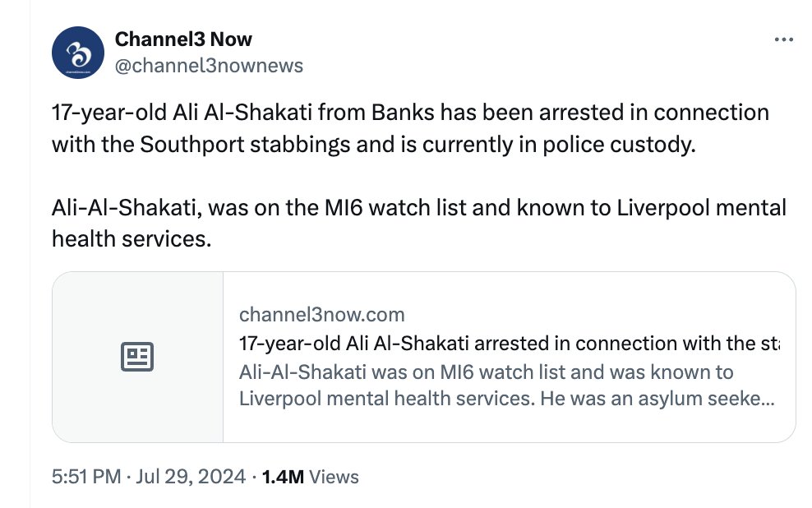Click the word Southport in tweet
812x508 pixels.
tap(191, 144)
